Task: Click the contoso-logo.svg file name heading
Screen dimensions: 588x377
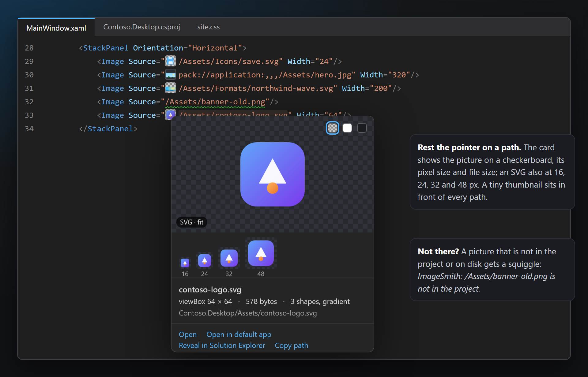Action: [x=210, y=290]
